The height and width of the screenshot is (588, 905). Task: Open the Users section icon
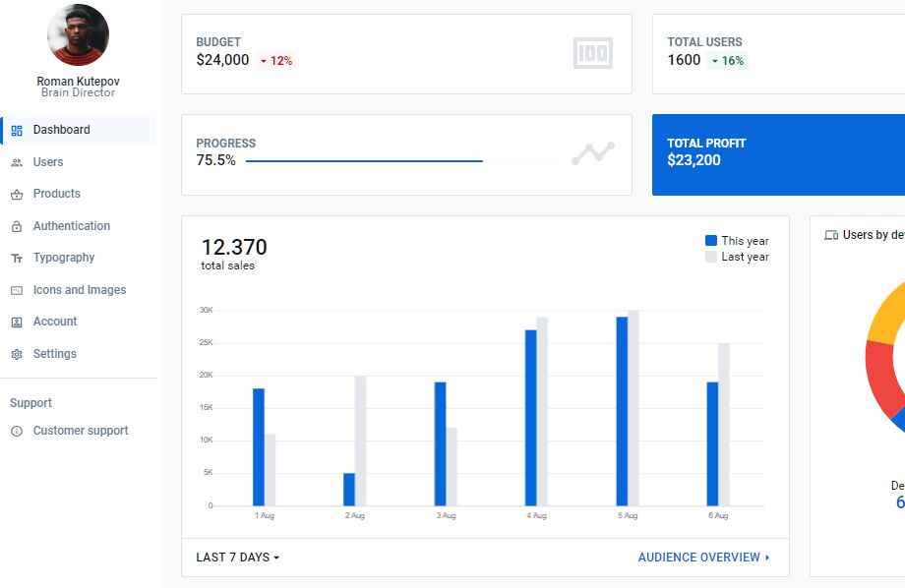pos(17,161)
